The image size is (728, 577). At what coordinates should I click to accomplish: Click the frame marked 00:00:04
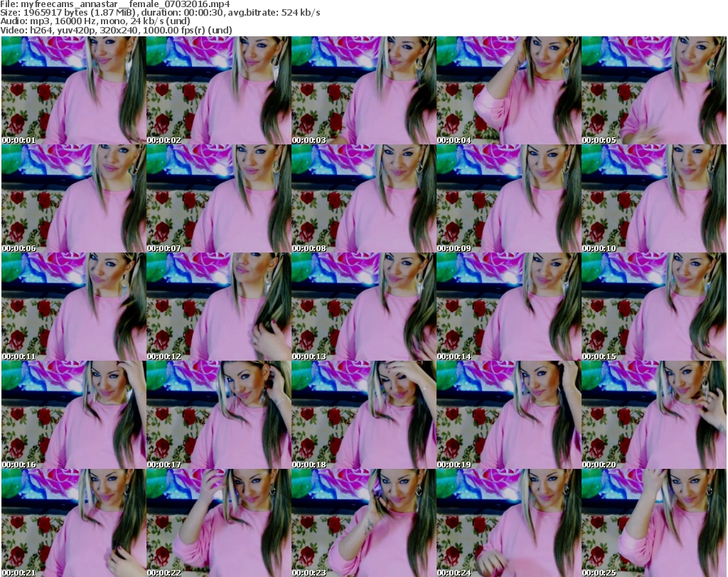[509, 90]
